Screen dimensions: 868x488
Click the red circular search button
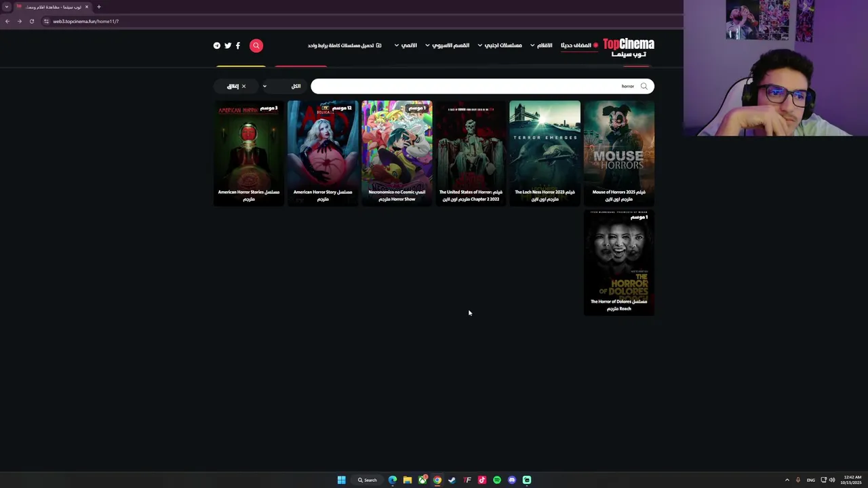tap(256, 45)
